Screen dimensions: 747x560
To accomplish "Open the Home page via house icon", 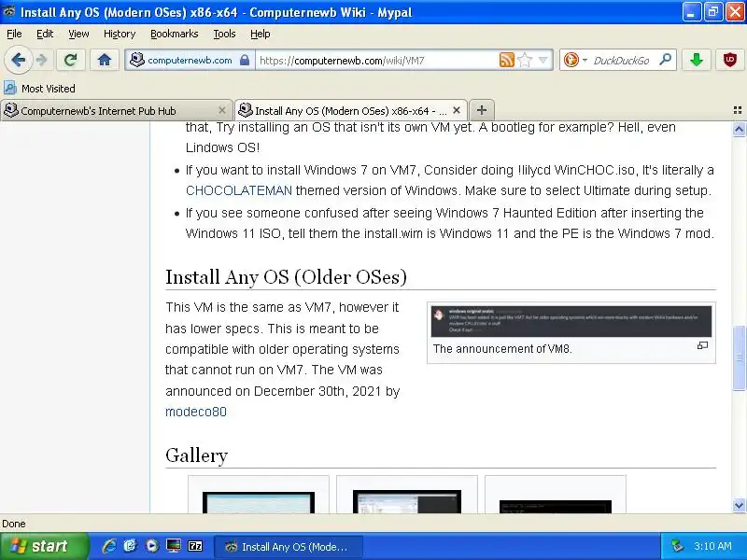I will (105, 60).
